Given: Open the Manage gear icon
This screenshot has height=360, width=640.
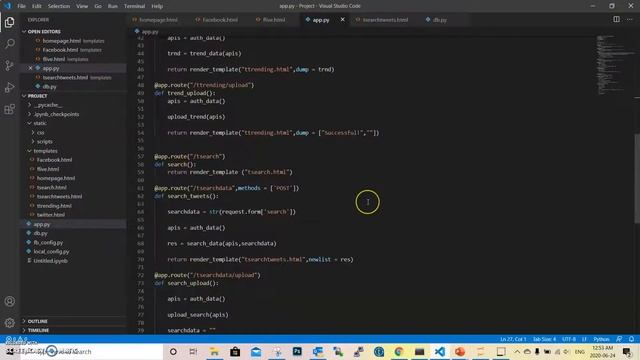Looking at the screenshot, I should (x=10, y=322).
